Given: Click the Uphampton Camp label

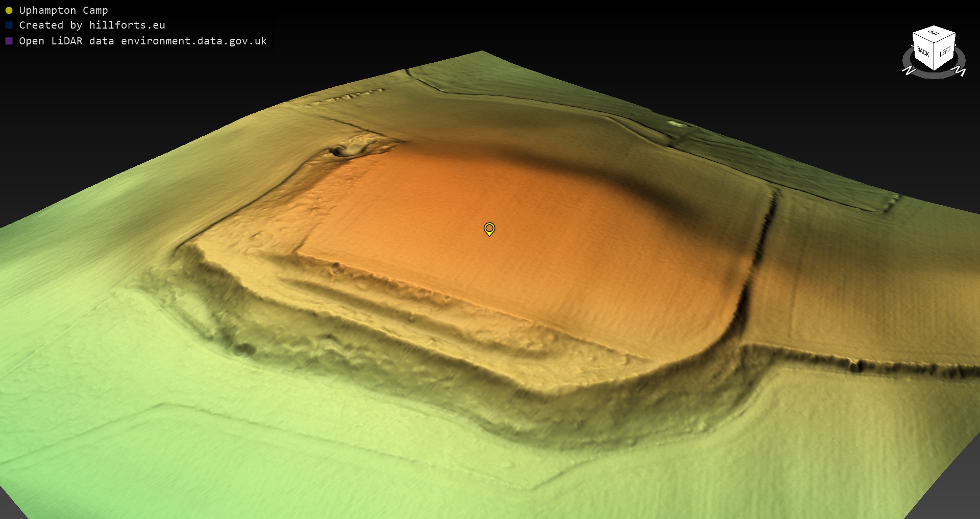Looking at the screenshot, I should [63, 10].
